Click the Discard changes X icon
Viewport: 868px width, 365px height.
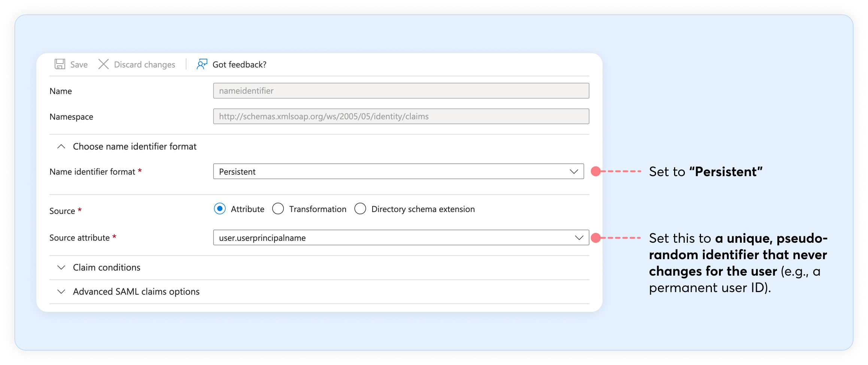[103, 64]
